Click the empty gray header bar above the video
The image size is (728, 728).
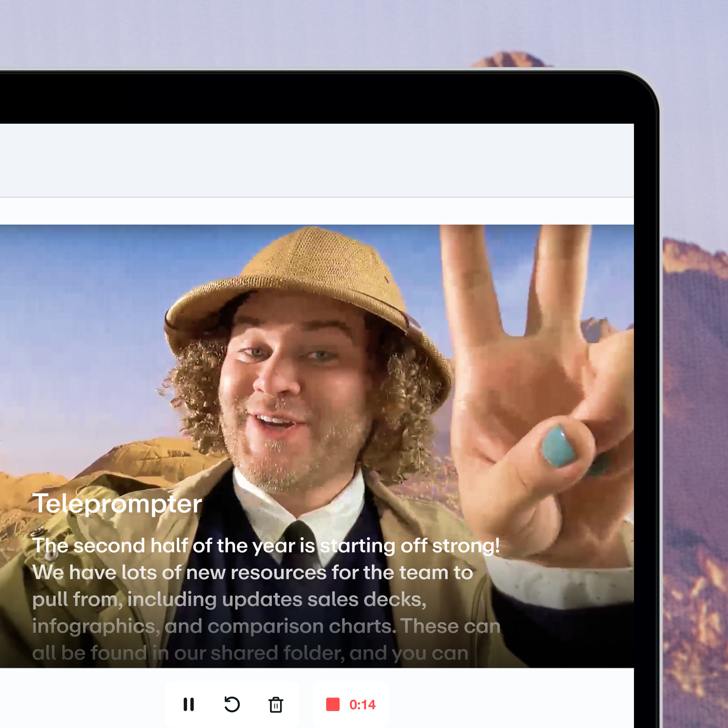click(x=316, y=160)
